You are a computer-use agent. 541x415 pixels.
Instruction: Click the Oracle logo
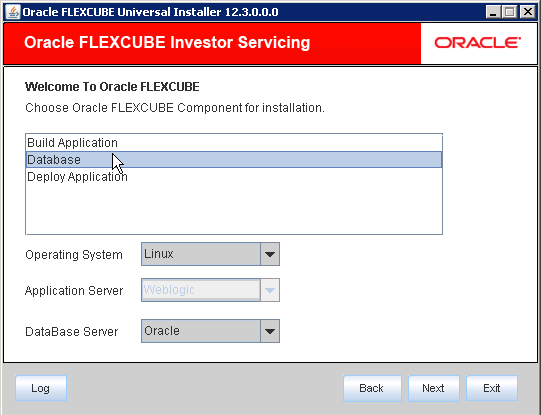478,43
